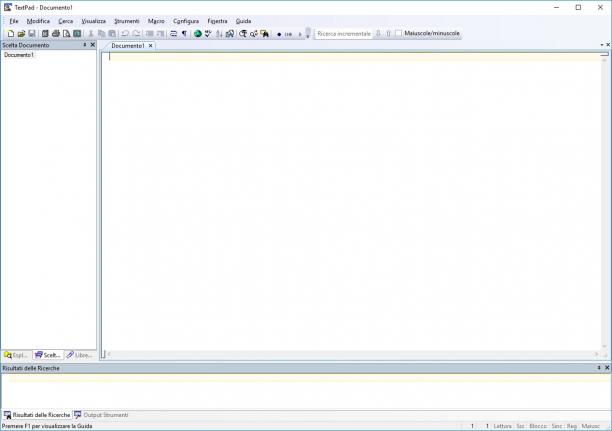Click the Undo arrow icon
The height and width of the screenshot is (431, 612).
(x=125, y=34)
